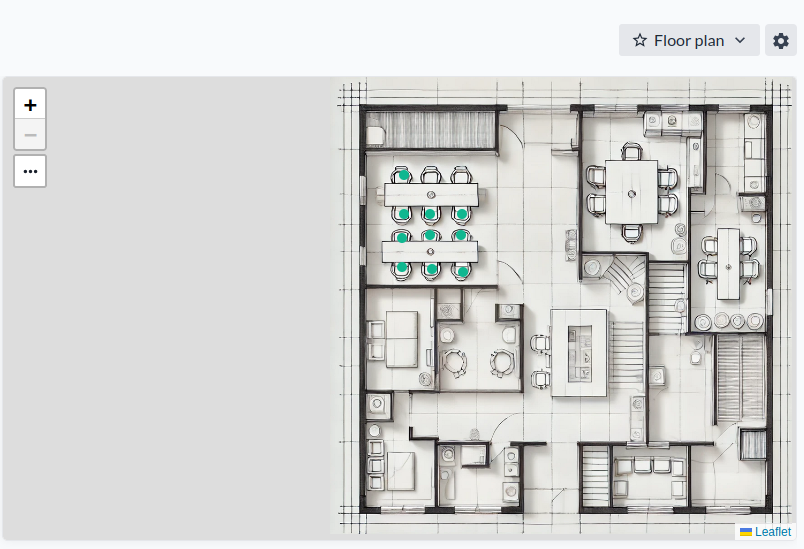
Task: Select middle green marker below the upper table
Action: (x=431, y=214)
